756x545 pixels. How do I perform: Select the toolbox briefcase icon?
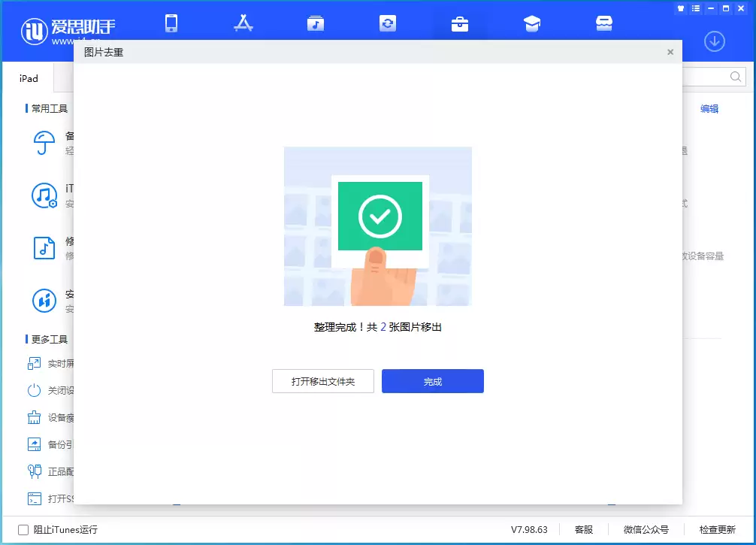coord(459,23)
